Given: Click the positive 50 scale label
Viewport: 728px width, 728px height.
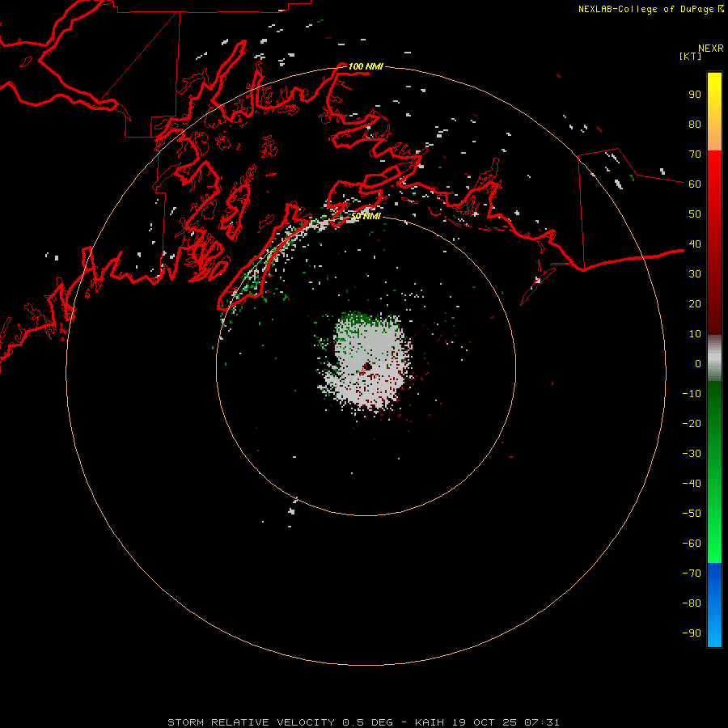Looking at the screenshot, I should pos(695,214).
